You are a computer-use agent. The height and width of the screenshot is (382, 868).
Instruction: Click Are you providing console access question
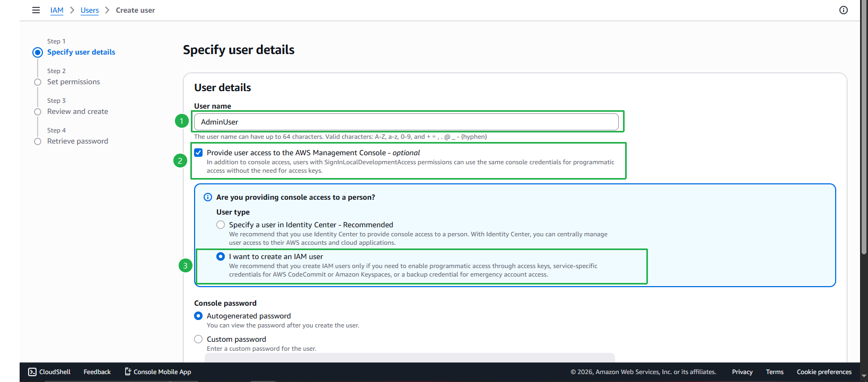[x=295, y=197]
